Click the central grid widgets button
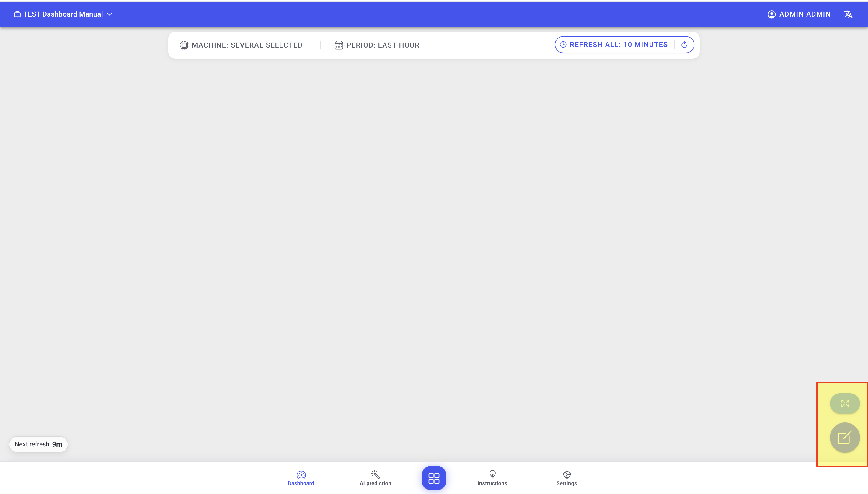This screenshot has height=494, width=868. 434,478
